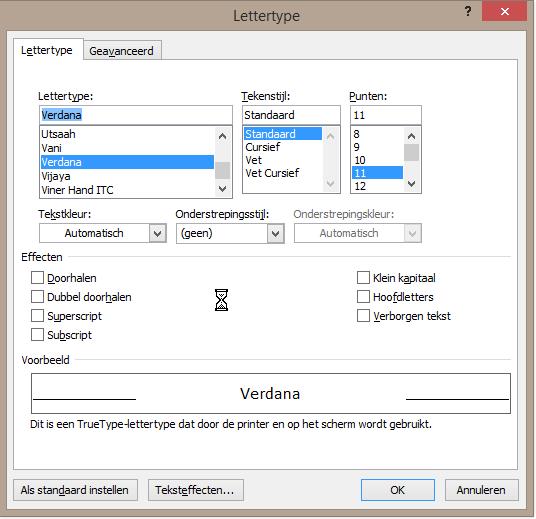Viewport: 536px width, 519px height.
Task: Click font list scroll down arrow
Action: pyautogui.click(x=223, y=189)
